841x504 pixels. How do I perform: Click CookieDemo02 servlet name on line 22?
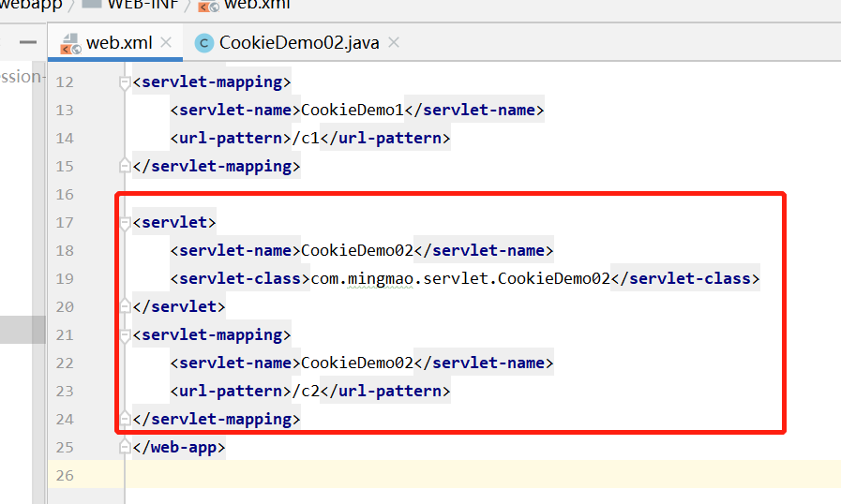pos(357,363)
